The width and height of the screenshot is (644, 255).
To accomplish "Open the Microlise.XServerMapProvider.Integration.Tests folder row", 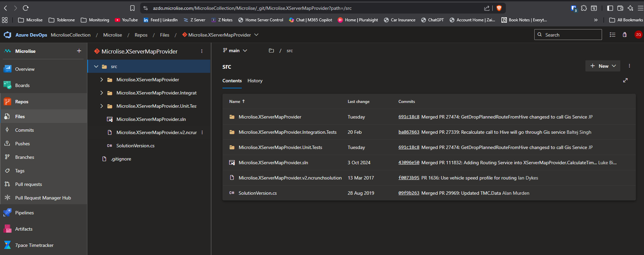I will coord(429,132).
